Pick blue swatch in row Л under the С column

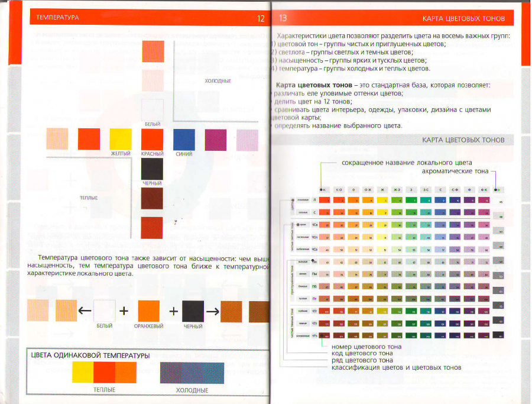[x=440, y=200]
